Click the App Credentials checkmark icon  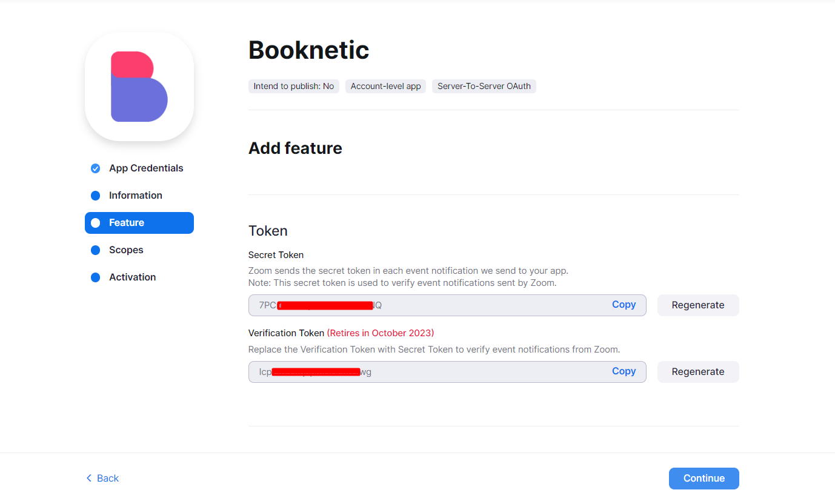click(x=95, y=168)
